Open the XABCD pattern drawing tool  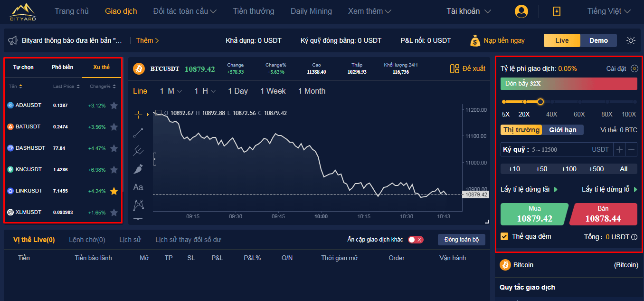[x=138, y=204]
